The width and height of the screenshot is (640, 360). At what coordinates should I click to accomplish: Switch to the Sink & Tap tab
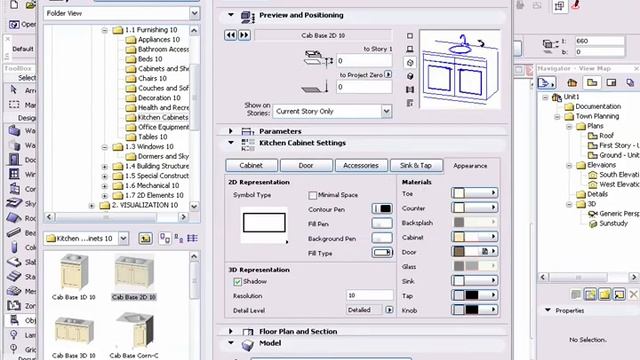coord(416,165)
